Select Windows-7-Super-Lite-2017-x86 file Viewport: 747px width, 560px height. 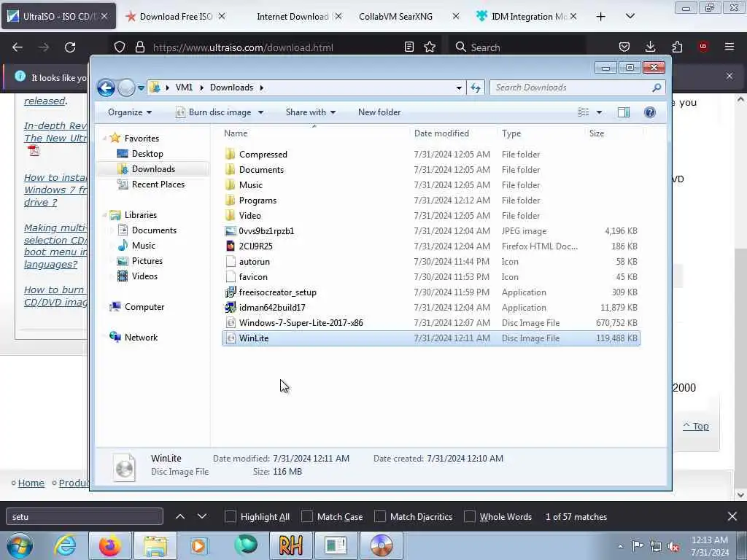coord(430,323)
